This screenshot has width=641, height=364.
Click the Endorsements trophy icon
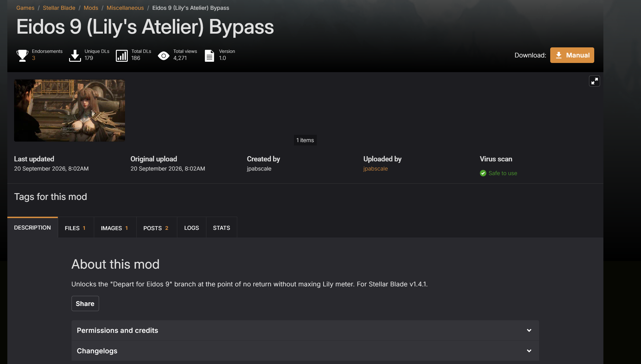22,56
